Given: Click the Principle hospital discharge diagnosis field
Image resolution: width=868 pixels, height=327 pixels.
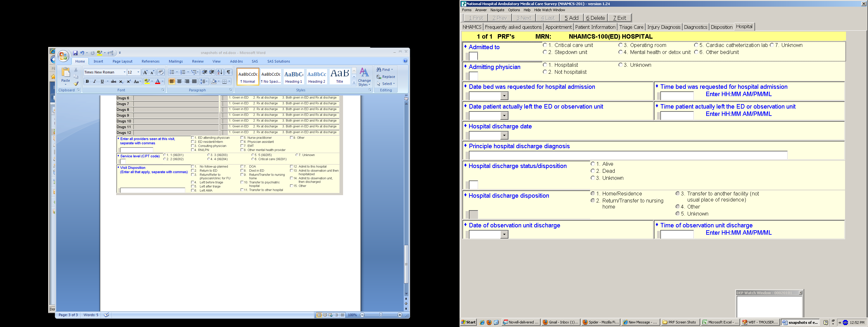Looking at the screenshot, I should (x=628, y=155).
